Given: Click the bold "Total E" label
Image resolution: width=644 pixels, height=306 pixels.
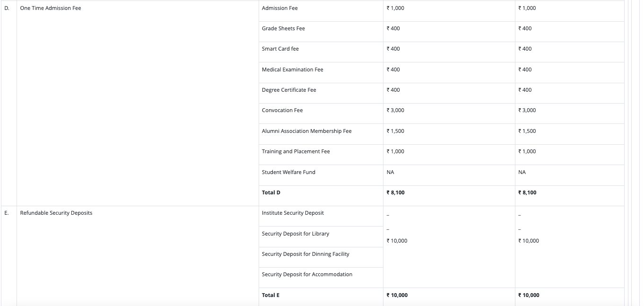Looking at the screenshot, I should 270,295.
